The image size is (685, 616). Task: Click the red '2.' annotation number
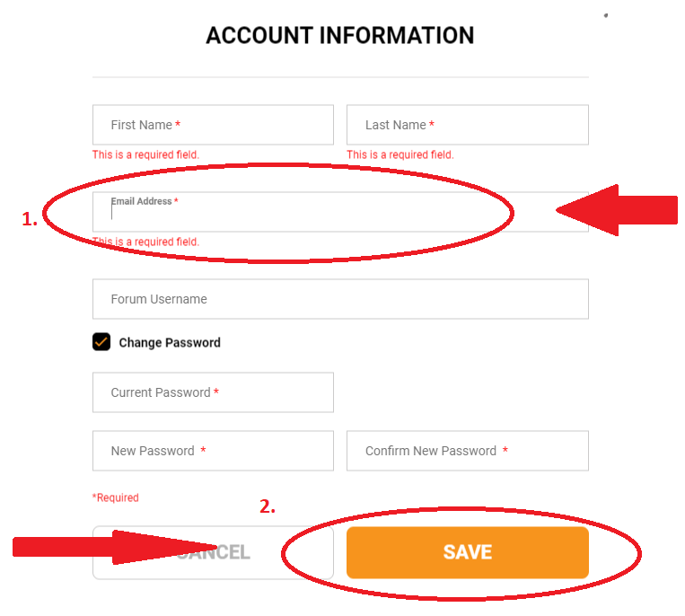pyautogui.click(x=267, y=506)
